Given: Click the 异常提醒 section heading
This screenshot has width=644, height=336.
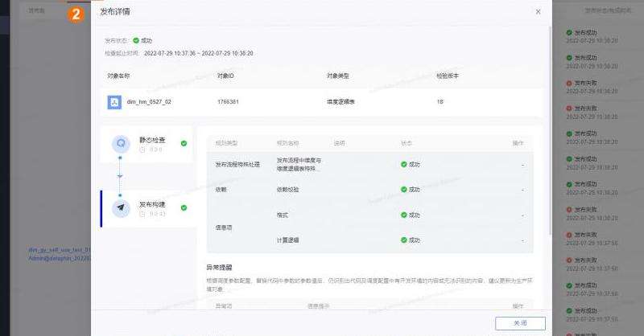Looking at the screenshot, I should (219, 267).
